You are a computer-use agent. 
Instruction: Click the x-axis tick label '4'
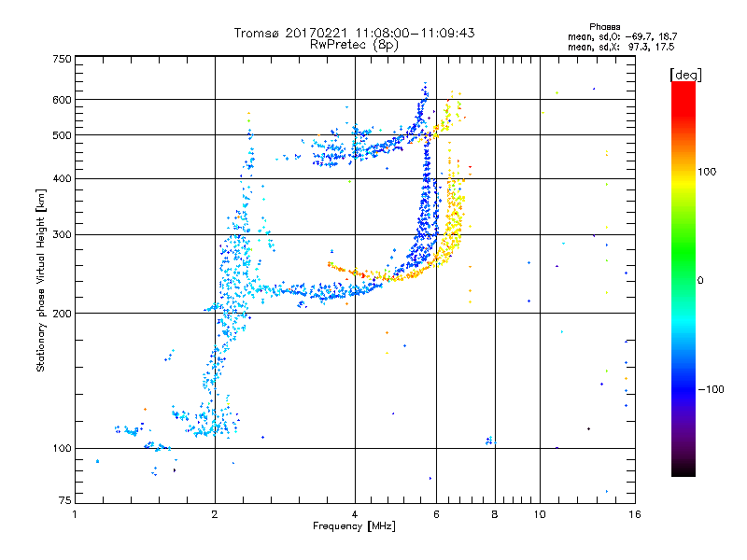tap(355, 514)
